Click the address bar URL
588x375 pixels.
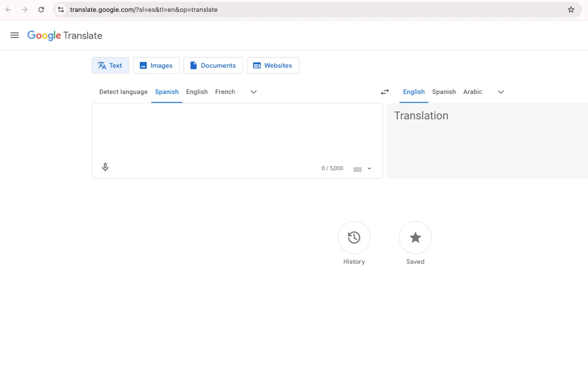[x=144, y=9]
